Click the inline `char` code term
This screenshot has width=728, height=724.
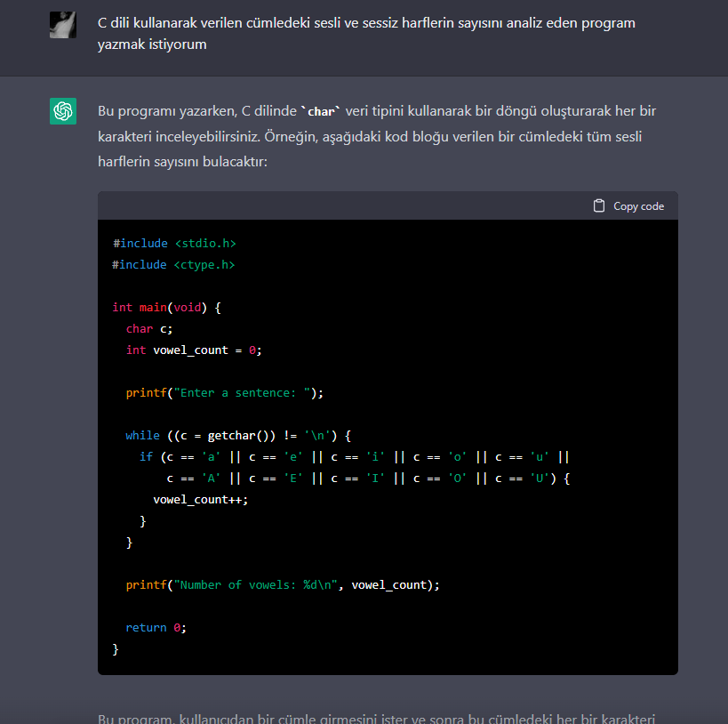tap(321, 111)
